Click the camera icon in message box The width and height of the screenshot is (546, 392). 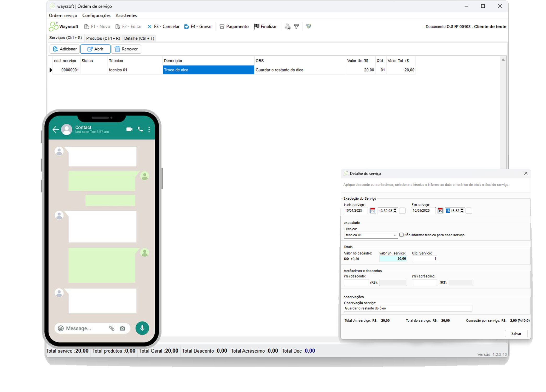click(122, 328)
